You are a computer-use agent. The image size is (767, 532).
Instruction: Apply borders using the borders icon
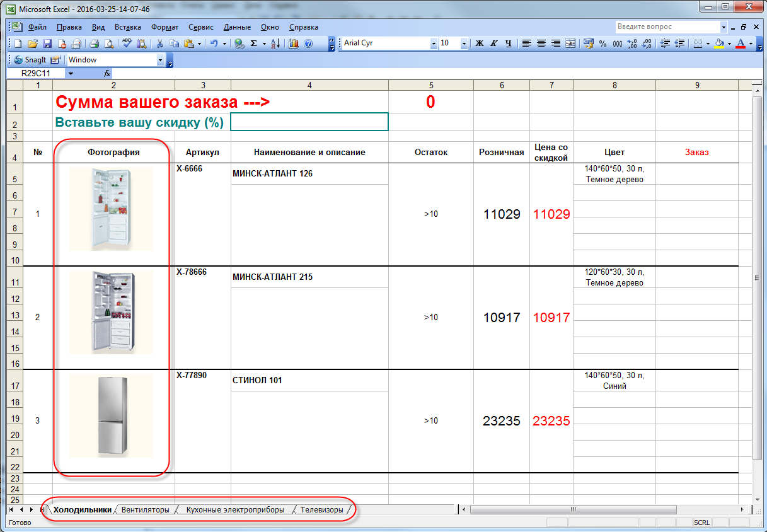[697, 43]
